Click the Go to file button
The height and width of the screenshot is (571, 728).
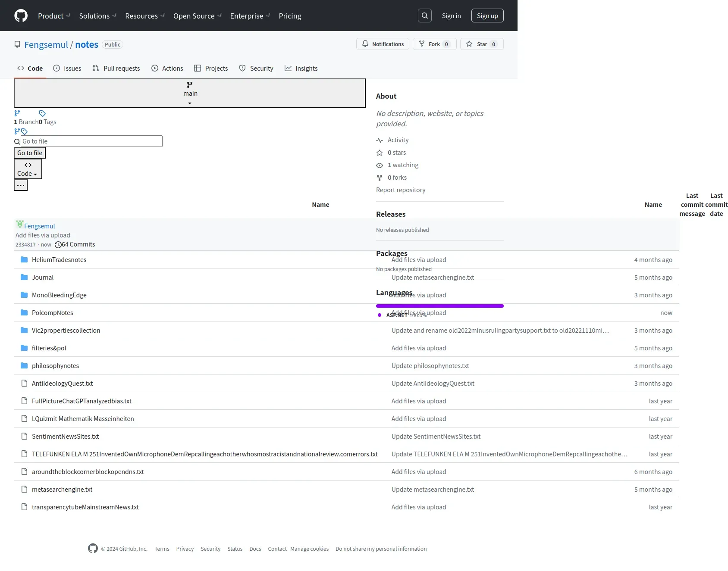[x=30, y=153]
